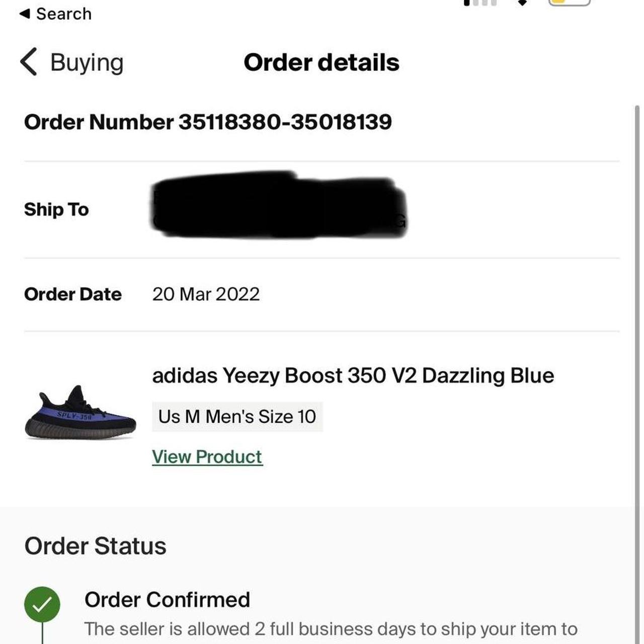Toggle the Order Confirmed status step

click(x=168, y=599)
